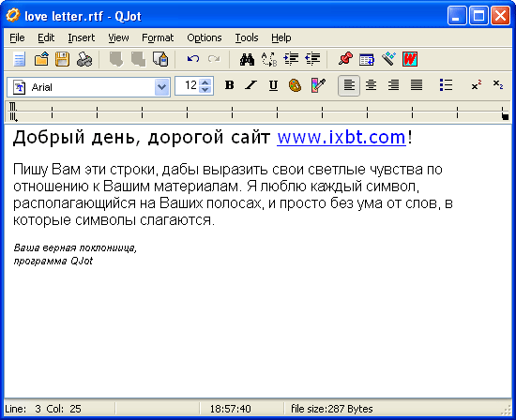The height and width of the screenshot is (420, 516).
Task: Click the magic wand toolbar icon
Action: point(388,59)
